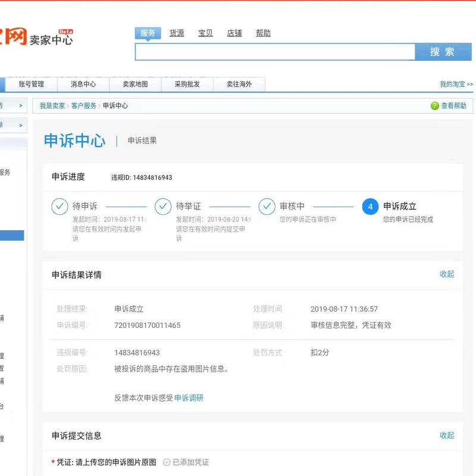Click the 处理结果 value 申诉成立
Viewport: 476px width, 476px height.
click(129, 309)
